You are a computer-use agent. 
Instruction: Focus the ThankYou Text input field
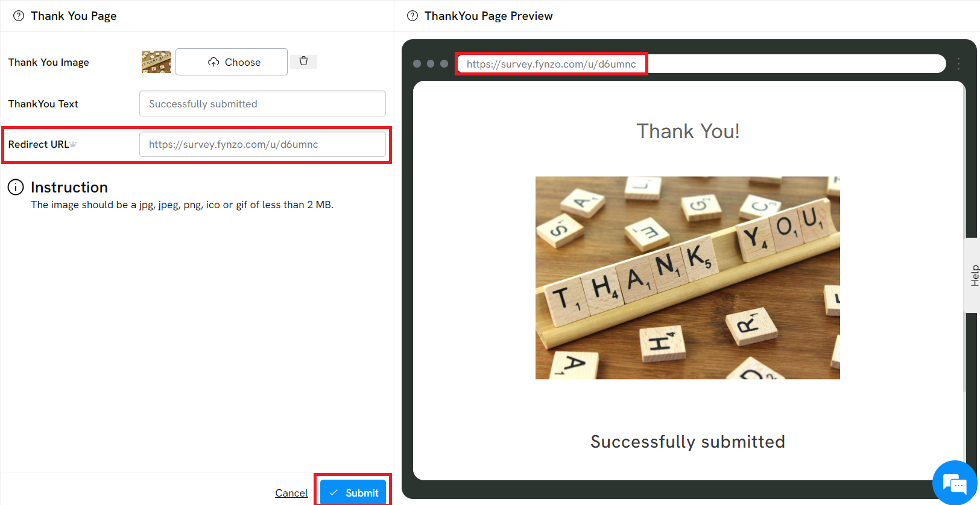click(262, 104)
